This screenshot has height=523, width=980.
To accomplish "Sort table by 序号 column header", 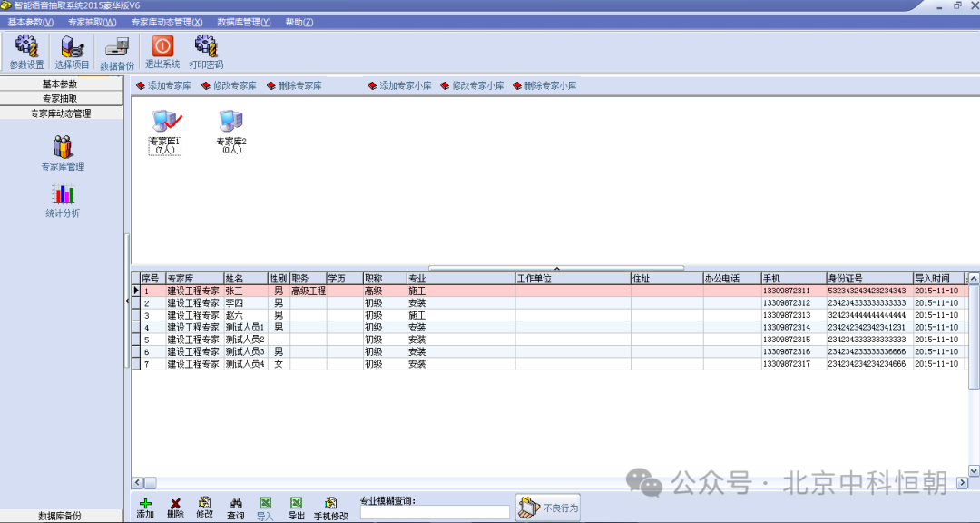I will [x=153, y=279].
